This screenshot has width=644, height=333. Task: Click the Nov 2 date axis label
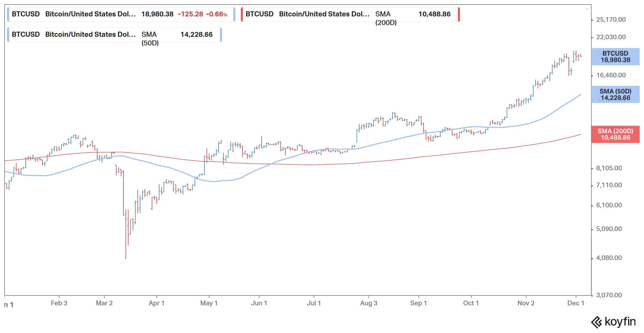(526, 303)
